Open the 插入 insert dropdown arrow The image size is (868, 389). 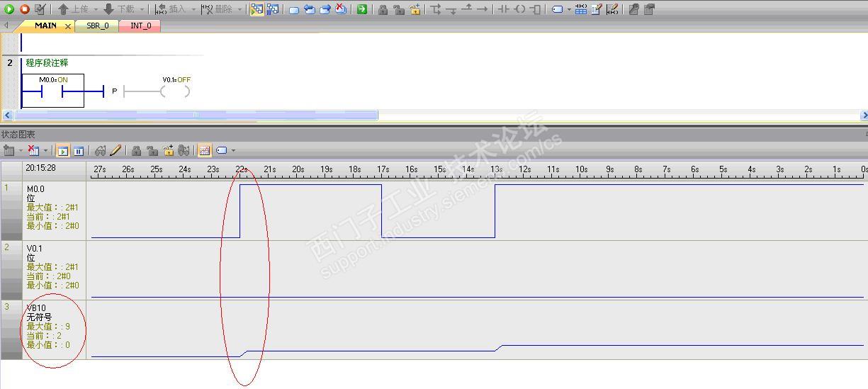(193, 9)
